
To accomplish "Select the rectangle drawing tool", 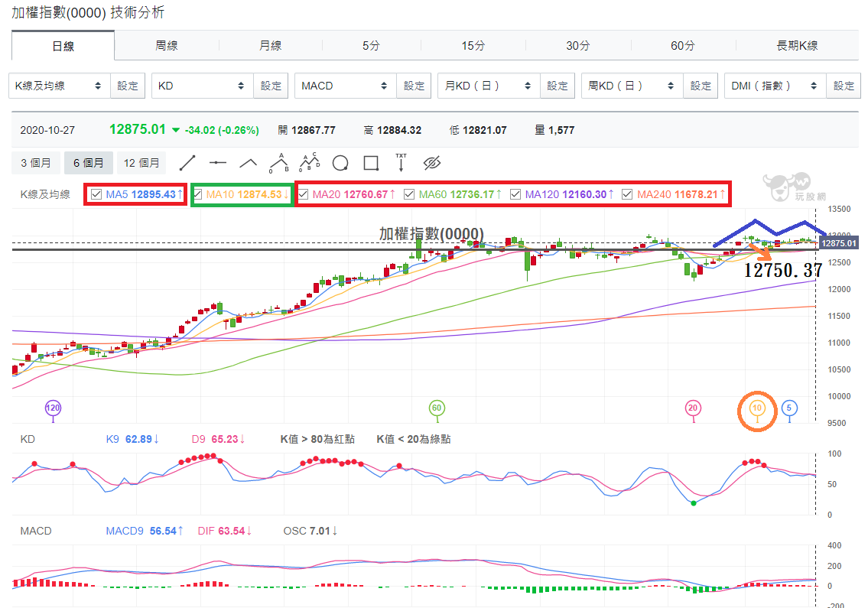I will (x=371, y=164).
